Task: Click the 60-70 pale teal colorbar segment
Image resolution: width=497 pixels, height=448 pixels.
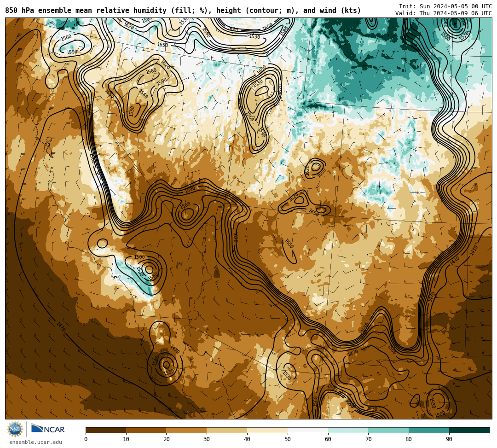Action: click(x=348, y=430)
